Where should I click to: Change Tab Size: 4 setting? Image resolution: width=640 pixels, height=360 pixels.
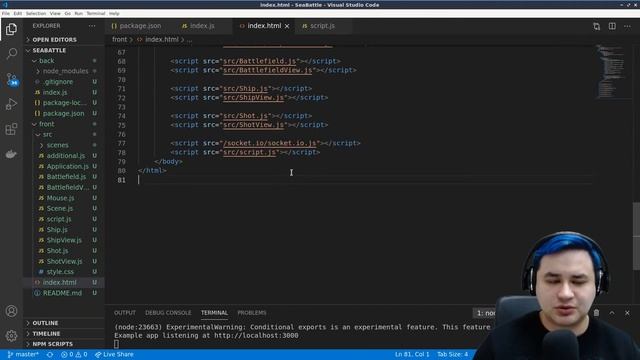coord(452,354)
